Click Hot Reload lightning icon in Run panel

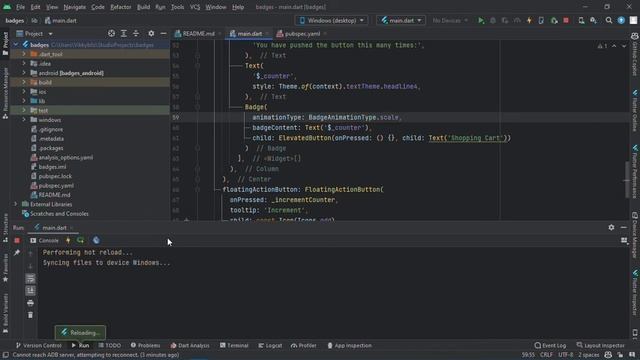click(68, 240)
